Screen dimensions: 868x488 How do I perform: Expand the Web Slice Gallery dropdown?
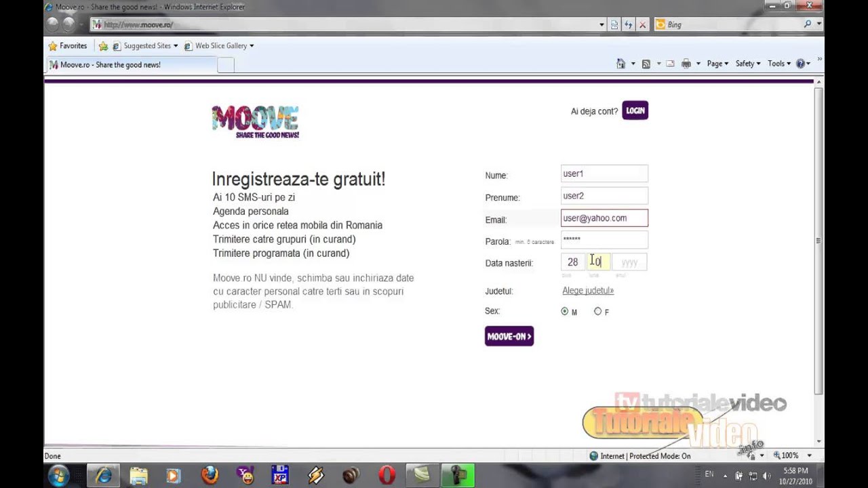[x=252, y=46]
